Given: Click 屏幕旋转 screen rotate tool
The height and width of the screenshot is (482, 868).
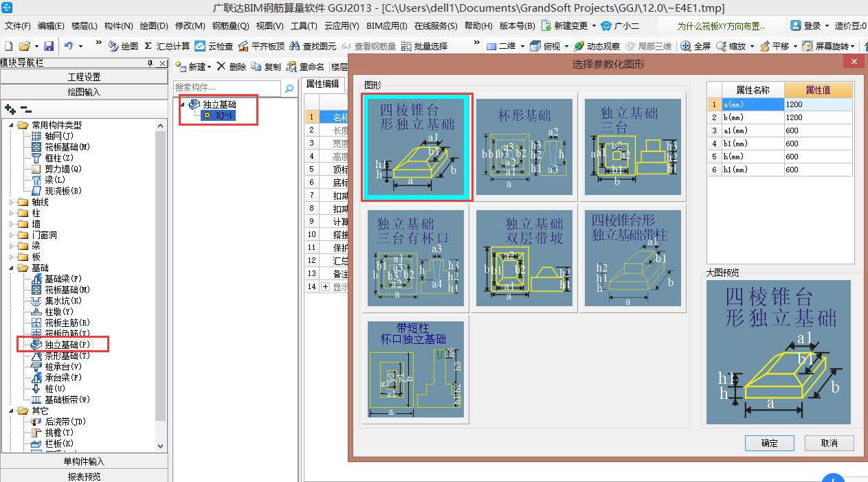Looking at the screenshot, I should tap(826, 46).
